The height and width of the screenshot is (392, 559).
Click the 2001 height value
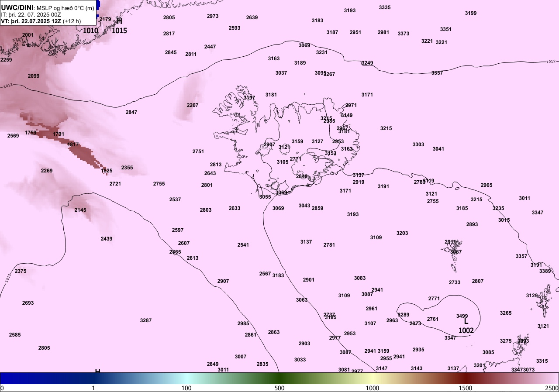pyautogui.click(x=28, y=35)
